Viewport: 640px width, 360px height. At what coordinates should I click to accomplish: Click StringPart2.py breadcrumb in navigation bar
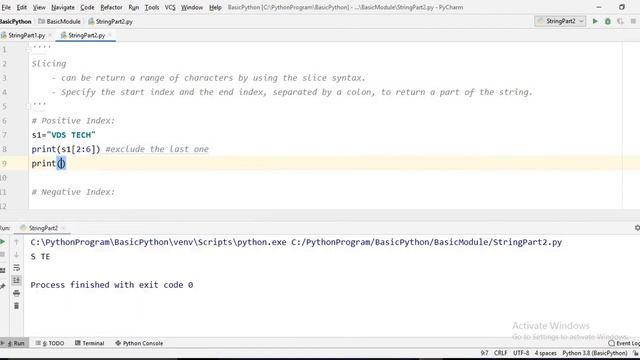(111, 22)
